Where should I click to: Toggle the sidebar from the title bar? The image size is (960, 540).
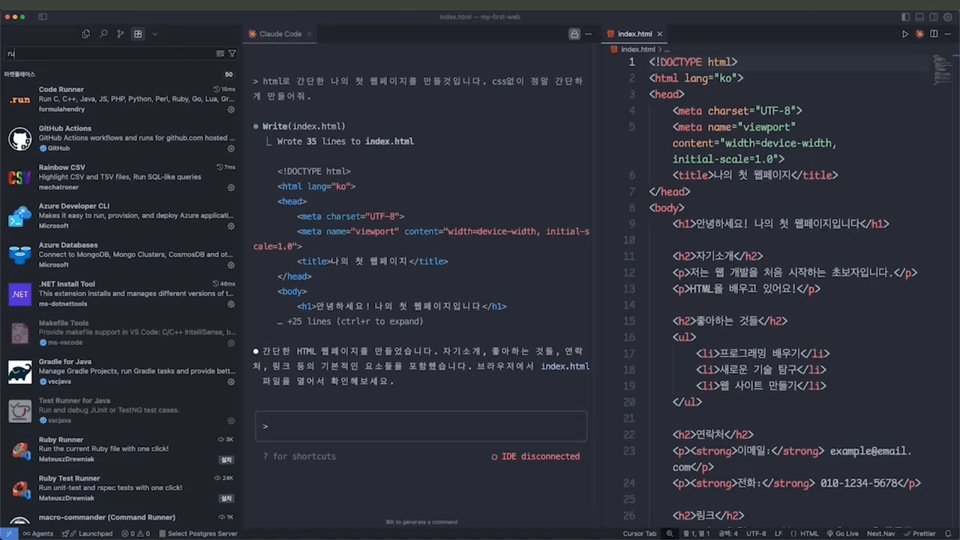tap(43, 17)
